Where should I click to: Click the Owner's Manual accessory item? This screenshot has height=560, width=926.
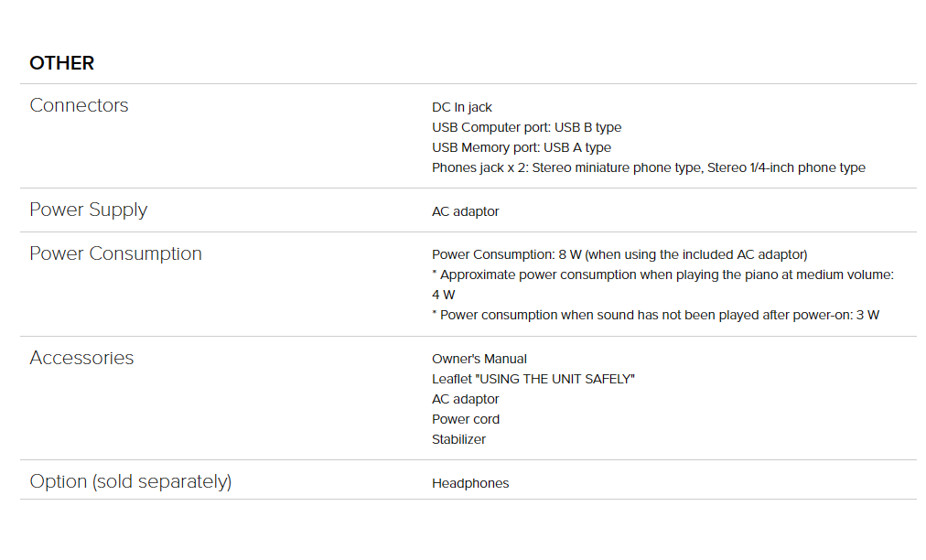click(479, 360)
